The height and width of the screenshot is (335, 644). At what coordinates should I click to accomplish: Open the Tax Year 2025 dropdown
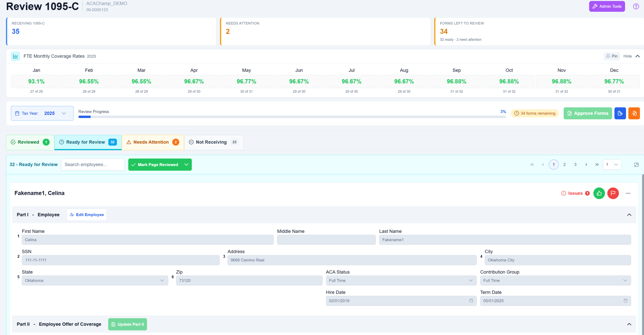click(x=42, y=113)
